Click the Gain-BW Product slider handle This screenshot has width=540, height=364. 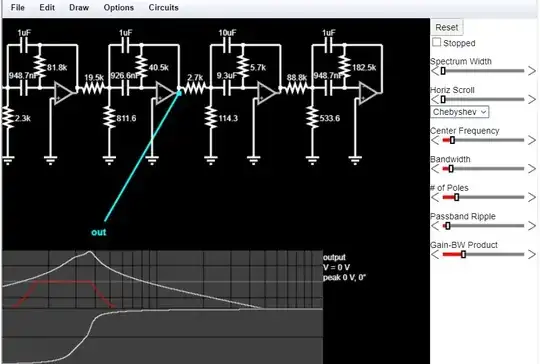pos(463,254)
